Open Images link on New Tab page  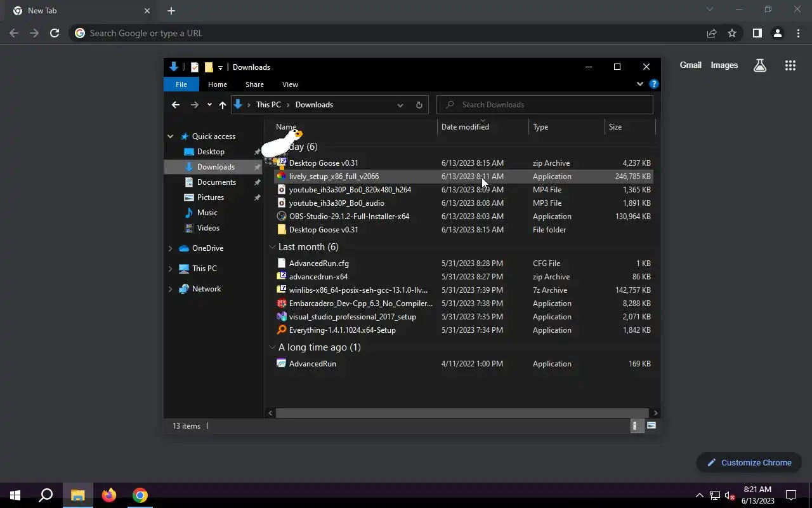pos(724,65)
